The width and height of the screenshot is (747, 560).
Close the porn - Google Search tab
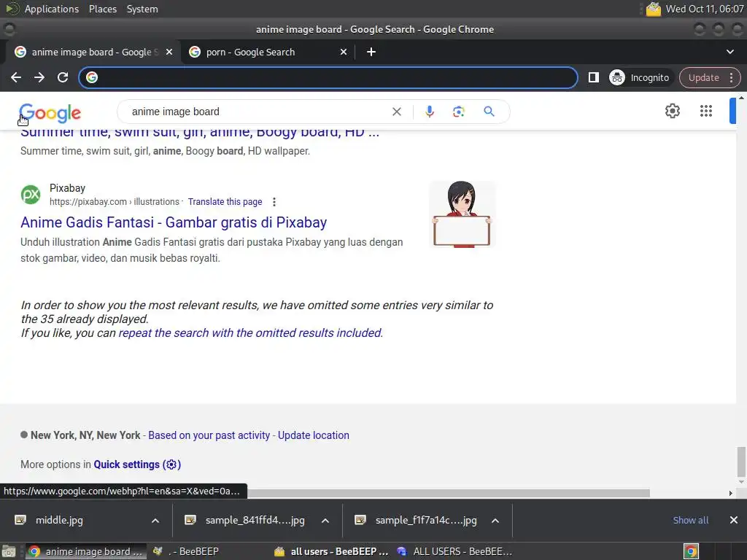pos(344,52)
